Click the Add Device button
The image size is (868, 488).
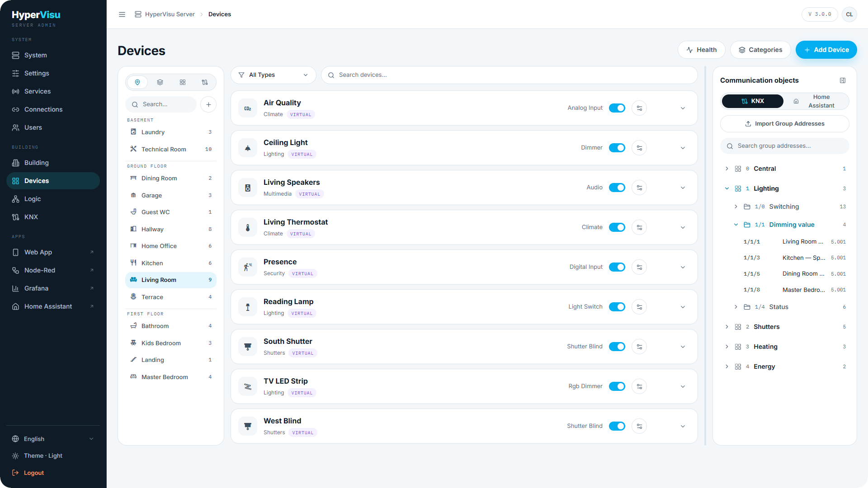[x=826, y=50]
